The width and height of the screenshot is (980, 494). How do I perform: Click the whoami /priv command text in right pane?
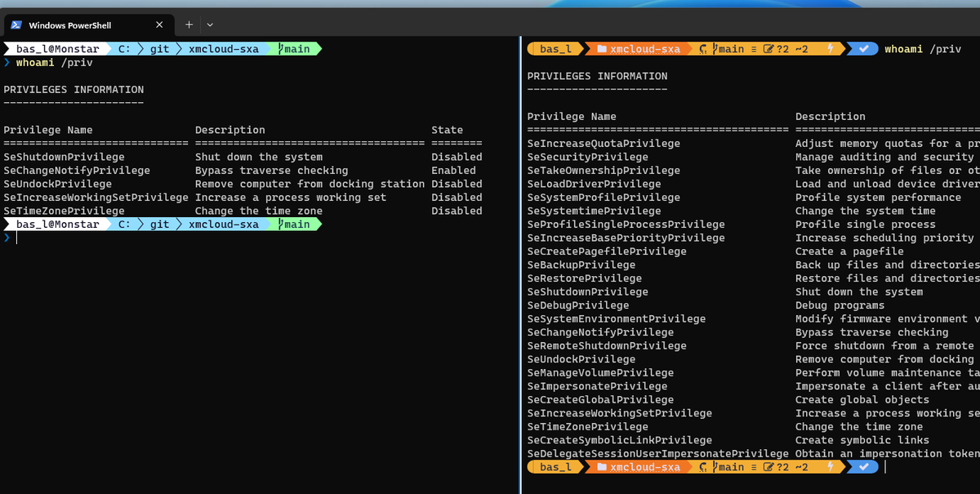point(921,48)
